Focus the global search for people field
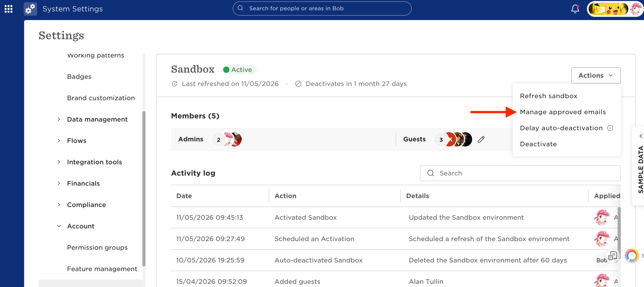Screen dimensions: 644x287 click(x=322, y=8)
